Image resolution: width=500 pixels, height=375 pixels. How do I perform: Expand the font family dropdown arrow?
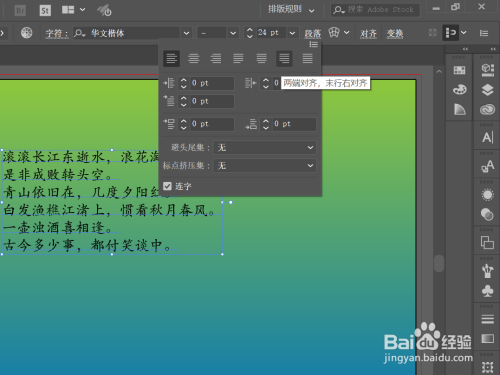(187, 33)
